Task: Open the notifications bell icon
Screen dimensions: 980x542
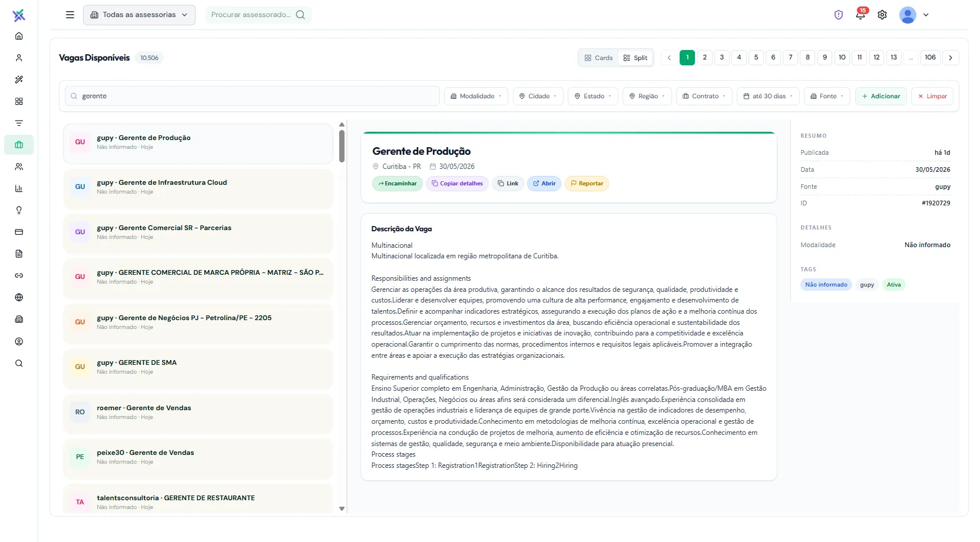Action: (x=860, y=15)
